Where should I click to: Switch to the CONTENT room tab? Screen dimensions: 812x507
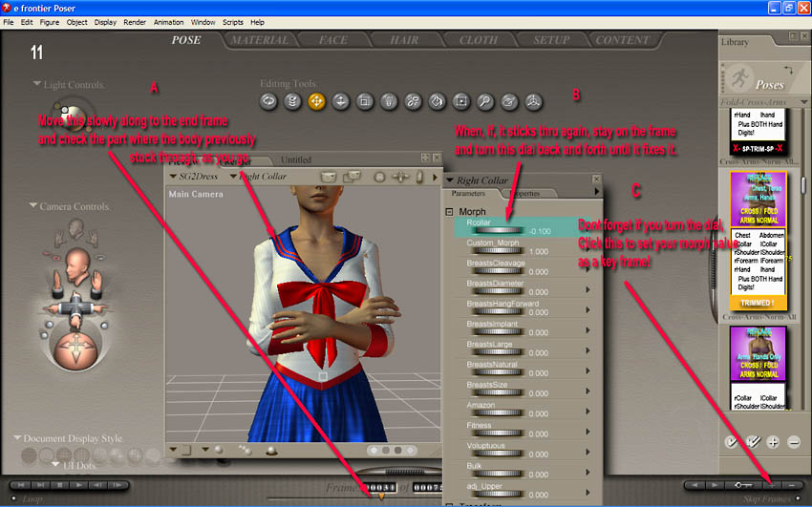coord(622,40)
